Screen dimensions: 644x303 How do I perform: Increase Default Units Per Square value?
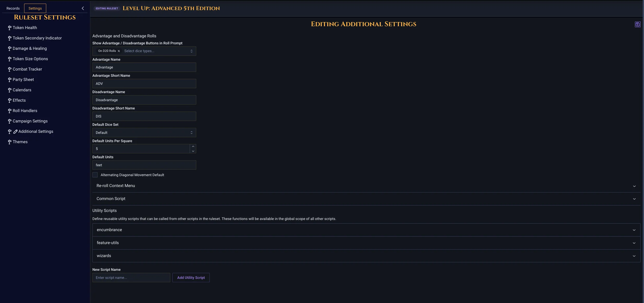point(193,147)
